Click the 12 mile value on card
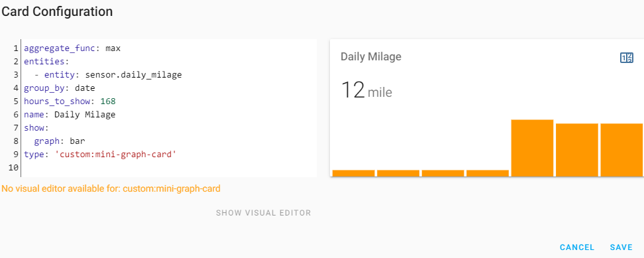 pyautogui.click(x=366, y=90)
